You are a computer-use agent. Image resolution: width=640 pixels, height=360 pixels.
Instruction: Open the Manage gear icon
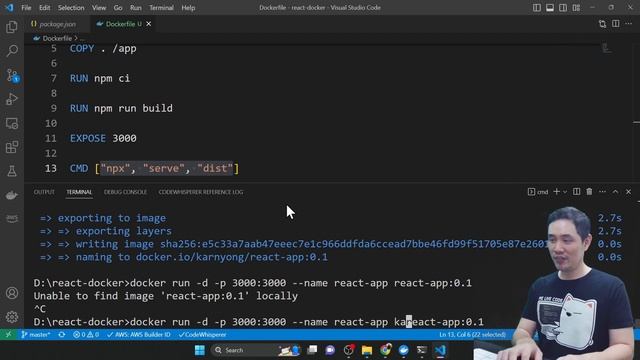[x=12, y=317]
